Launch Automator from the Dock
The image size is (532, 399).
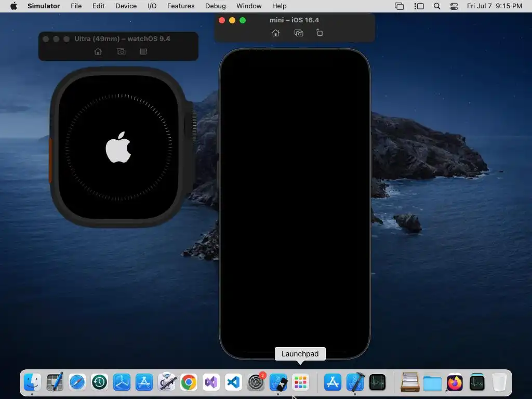(x=167, y=382)
